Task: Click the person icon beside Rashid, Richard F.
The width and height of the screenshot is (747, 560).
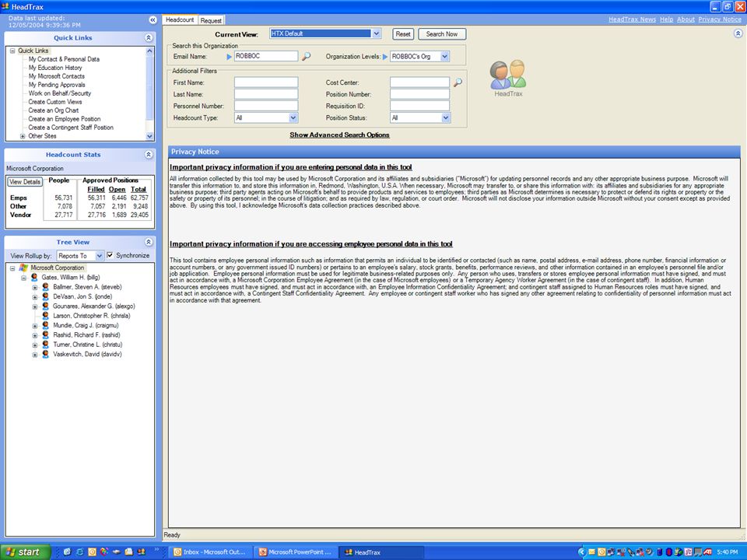Action: 46,334
